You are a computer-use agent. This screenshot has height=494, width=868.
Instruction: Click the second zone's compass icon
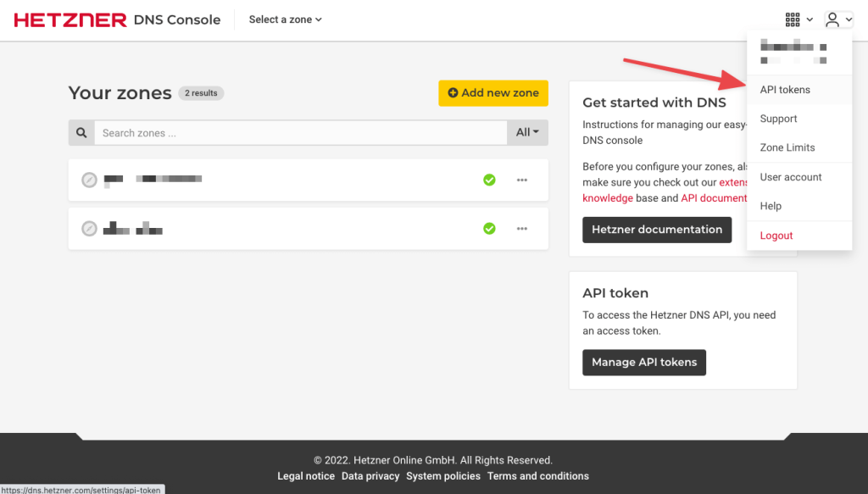(x=89, y=229)
